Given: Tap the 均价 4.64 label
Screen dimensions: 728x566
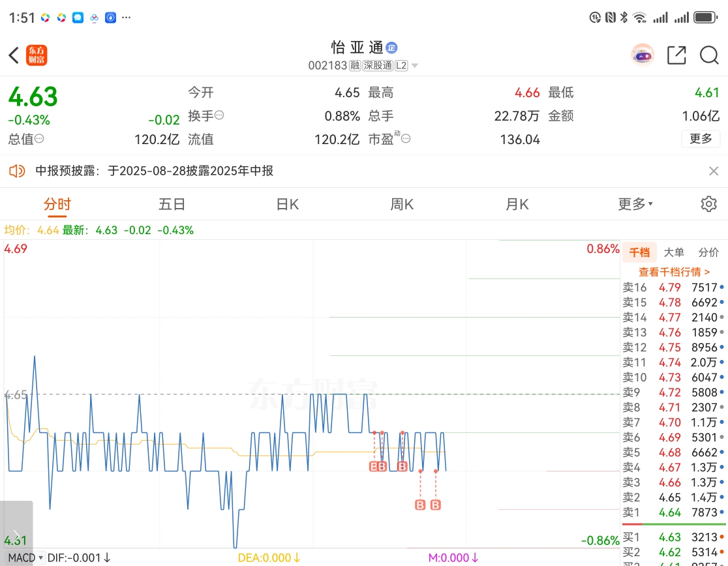Looking at the screenshot, I should pos(31,230).
